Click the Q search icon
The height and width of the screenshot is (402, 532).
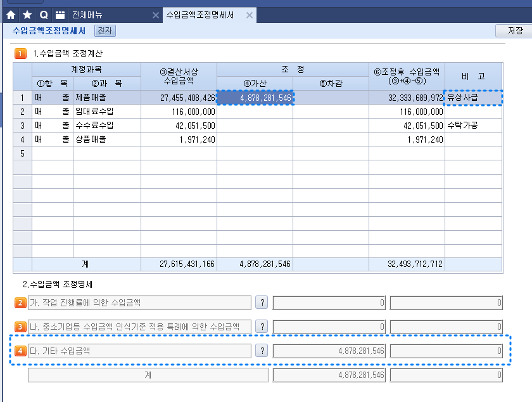coord(44,14)
